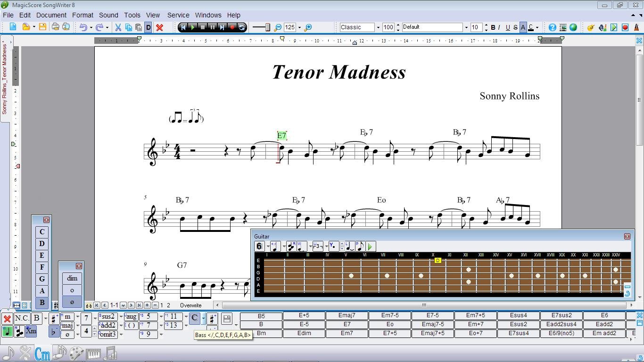Select the Chords 'Cm' tab icon at the bottom
The image size is (644, 362).
pyautogui.click(x=42, y=354)
